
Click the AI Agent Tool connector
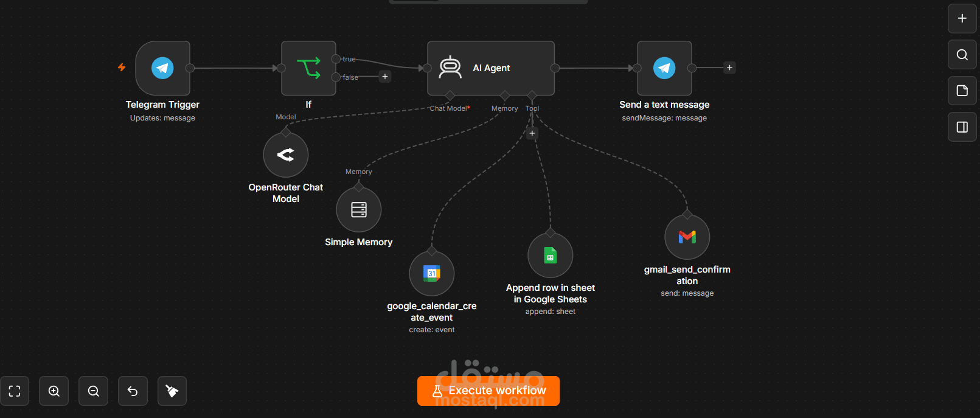532,96
